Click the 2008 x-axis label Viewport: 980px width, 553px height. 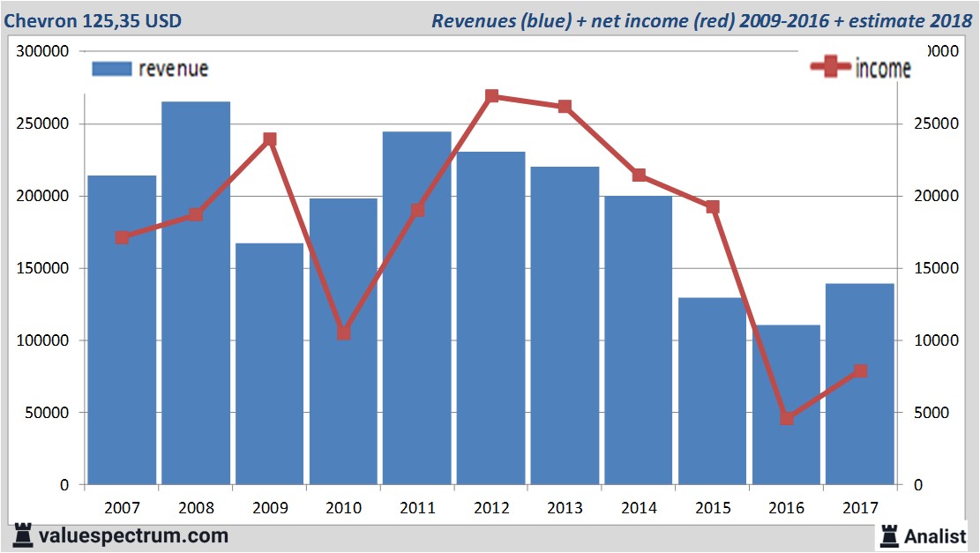[x=196, y=507]
